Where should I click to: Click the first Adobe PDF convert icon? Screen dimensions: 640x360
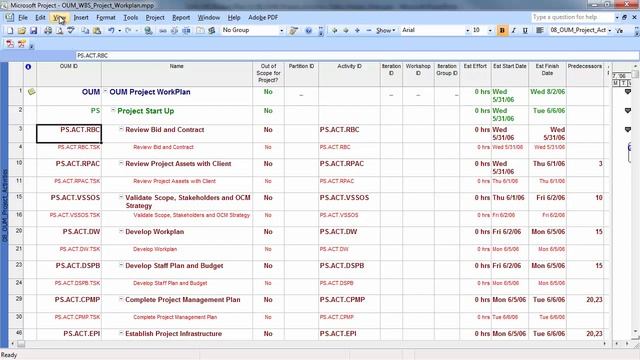pos(10,44)
